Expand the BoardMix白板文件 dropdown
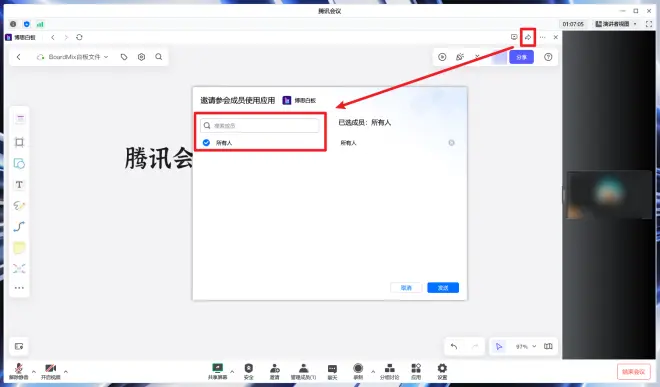The height and width of the screenshot is (387, 660). [x=106, y=57]
